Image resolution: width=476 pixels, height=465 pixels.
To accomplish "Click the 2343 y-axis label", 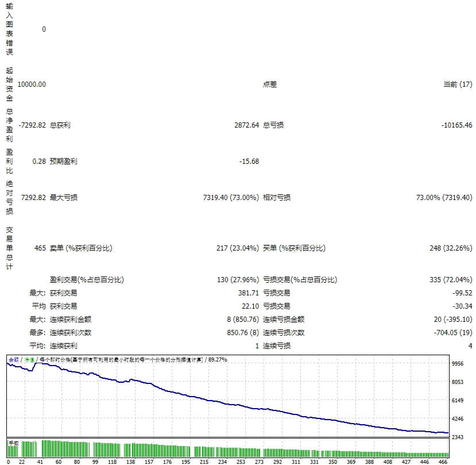I will tap(458, 437).
